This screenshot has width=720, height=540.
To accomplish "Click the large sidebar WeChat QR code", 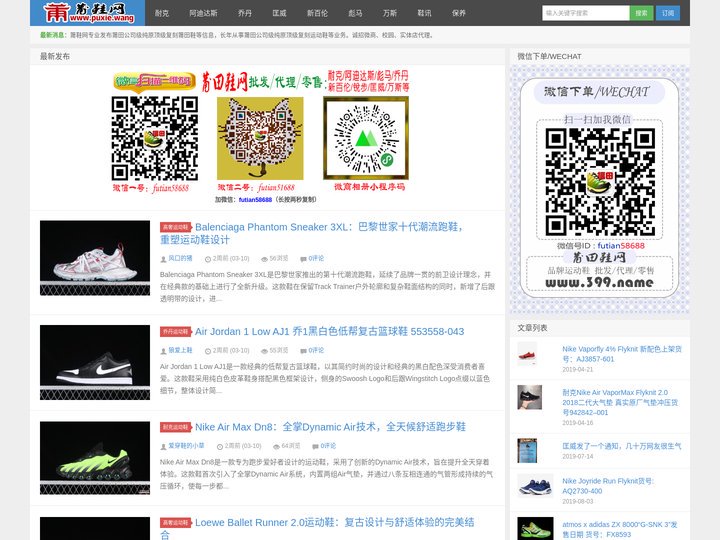I will pos(600,181).
